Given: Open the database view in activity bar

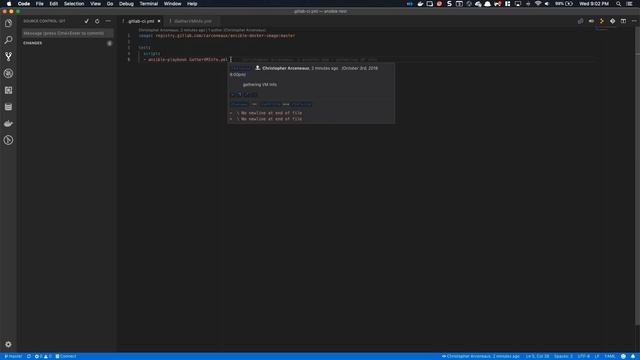Looking at the screenshot, I should [x=8, y=107].
